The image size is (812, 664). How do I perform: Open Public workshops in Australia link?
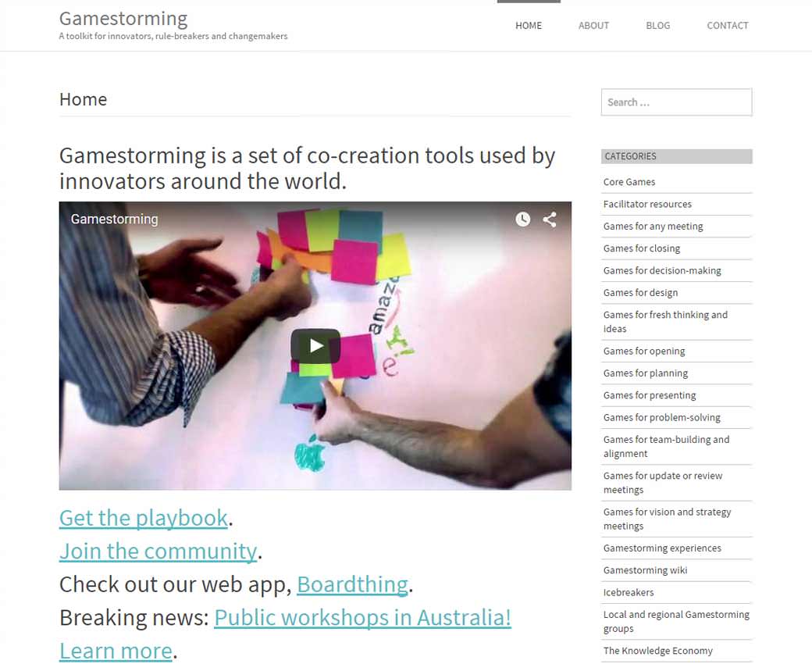coord(362,617)
